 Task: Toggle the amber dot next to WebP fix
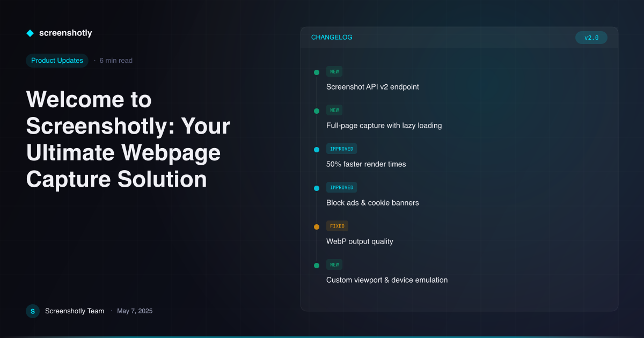317,226
